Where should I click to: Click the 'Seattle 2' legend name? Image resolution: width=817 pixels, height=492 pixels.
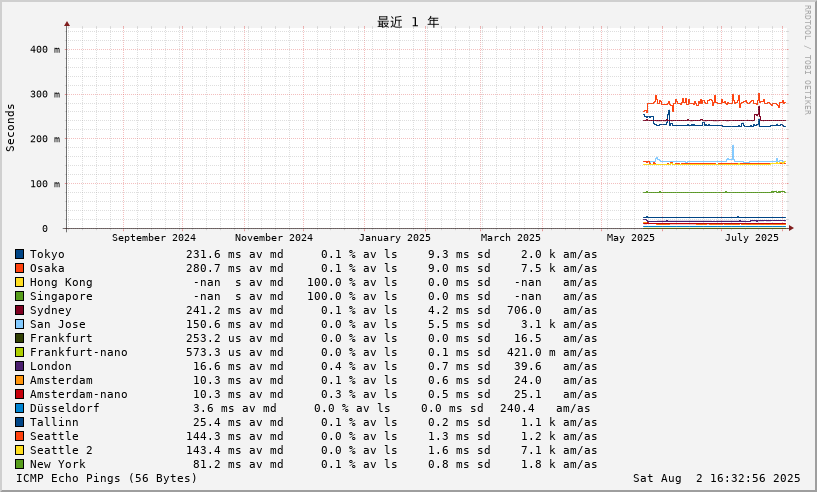61,450
